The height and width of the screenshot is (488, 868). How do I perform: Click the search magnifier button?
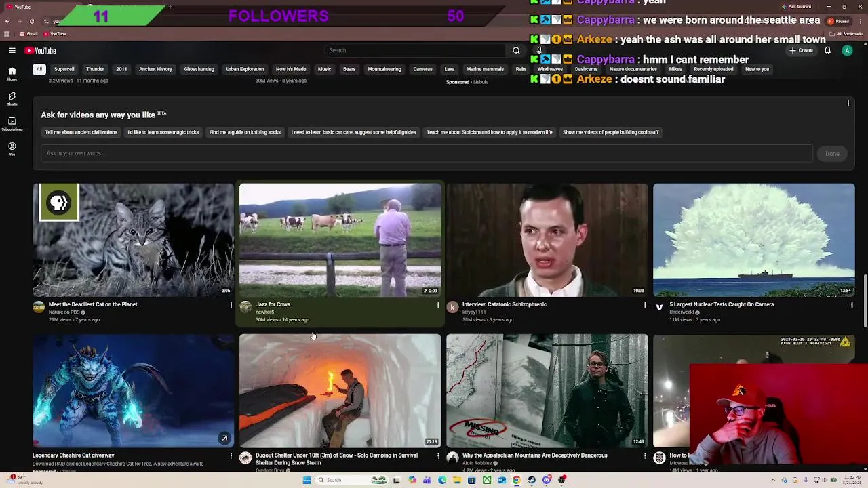coord(516,50)
